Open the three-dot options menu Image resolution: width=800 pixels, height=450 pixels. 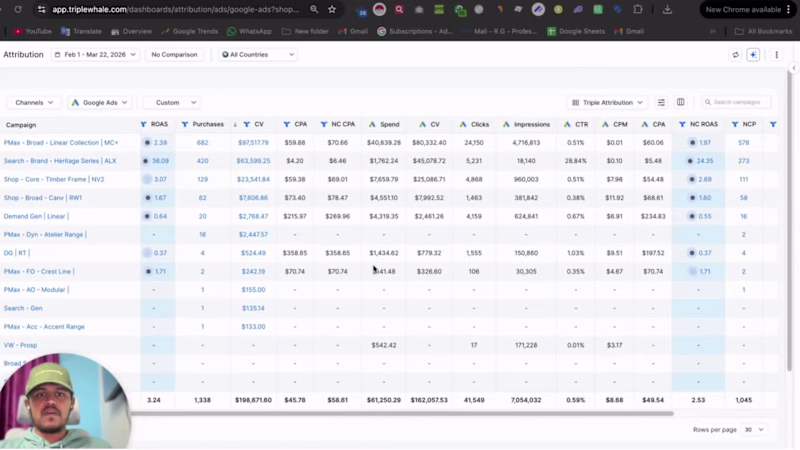point(777,55)
